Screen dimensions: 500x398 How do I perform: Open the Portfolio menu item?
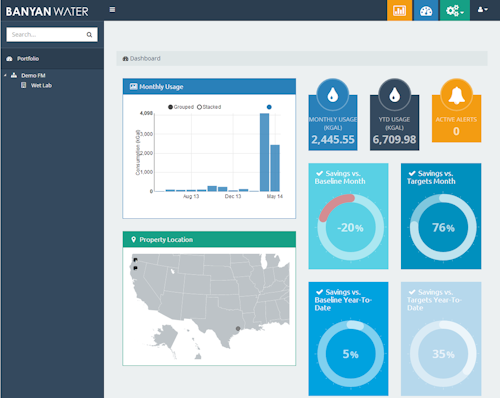click(x=28, y=59)
